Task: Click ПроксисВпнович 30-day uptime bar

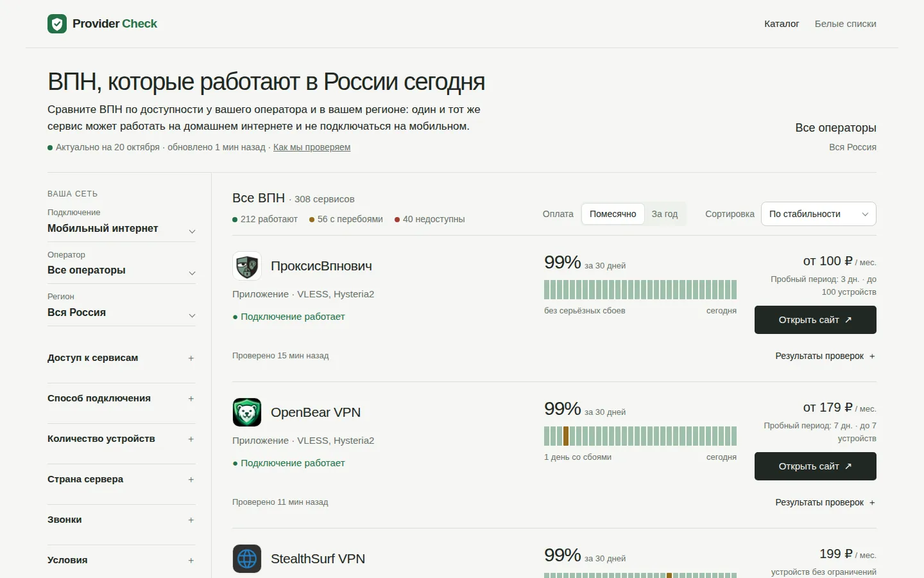Action: [640, 290]
